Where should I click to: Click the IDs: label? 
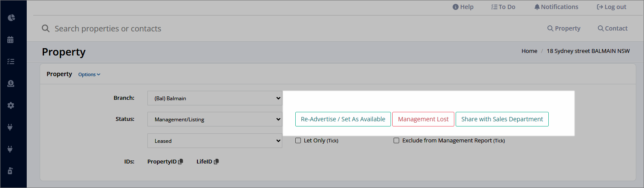(x=129, y=161)
